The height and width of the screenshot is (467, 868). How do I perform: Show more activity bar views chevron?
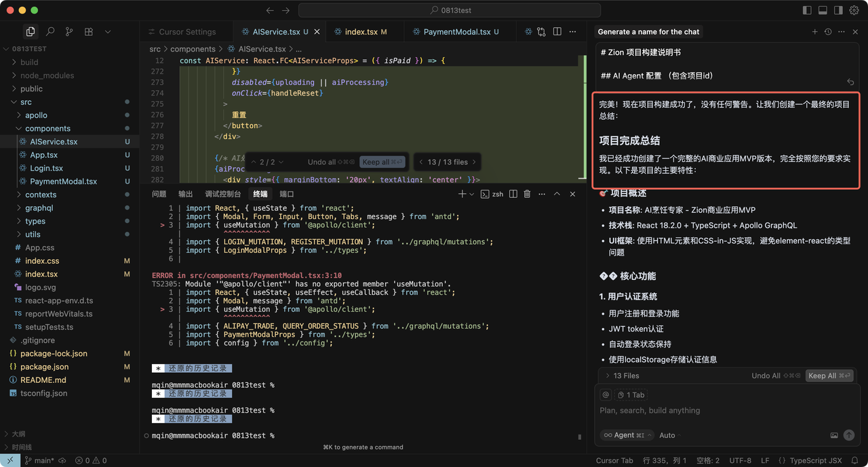click(107, 31)
